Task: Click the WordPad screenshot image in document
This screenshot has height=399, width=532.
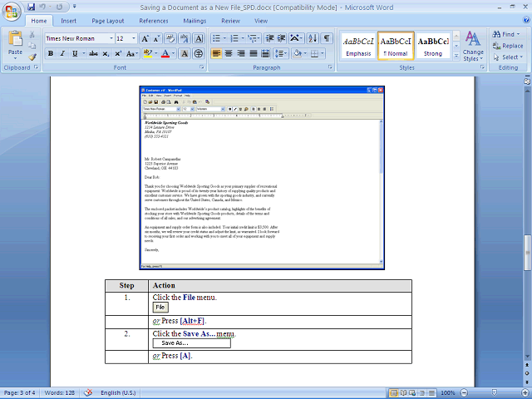Action: click(262, 178)
